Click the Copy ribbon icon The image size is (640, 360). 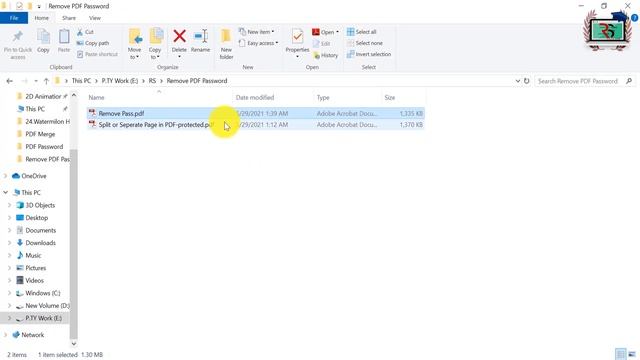43,37
